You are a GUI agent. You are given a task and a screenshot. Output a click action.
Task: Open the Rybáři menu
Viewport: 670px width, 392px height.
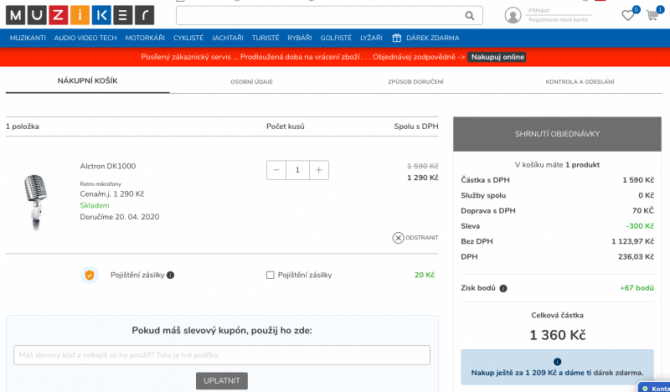click(x=300, y=38)
